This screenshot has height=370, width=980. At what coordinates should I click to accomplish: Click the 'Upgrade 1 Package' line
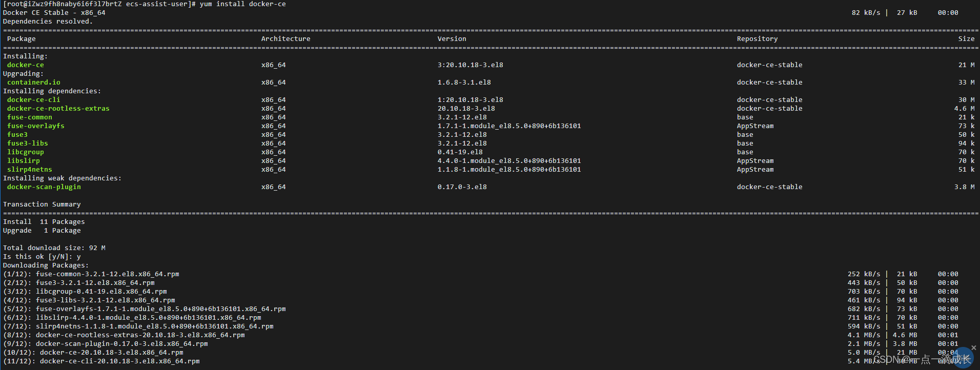tap(42, 231)
